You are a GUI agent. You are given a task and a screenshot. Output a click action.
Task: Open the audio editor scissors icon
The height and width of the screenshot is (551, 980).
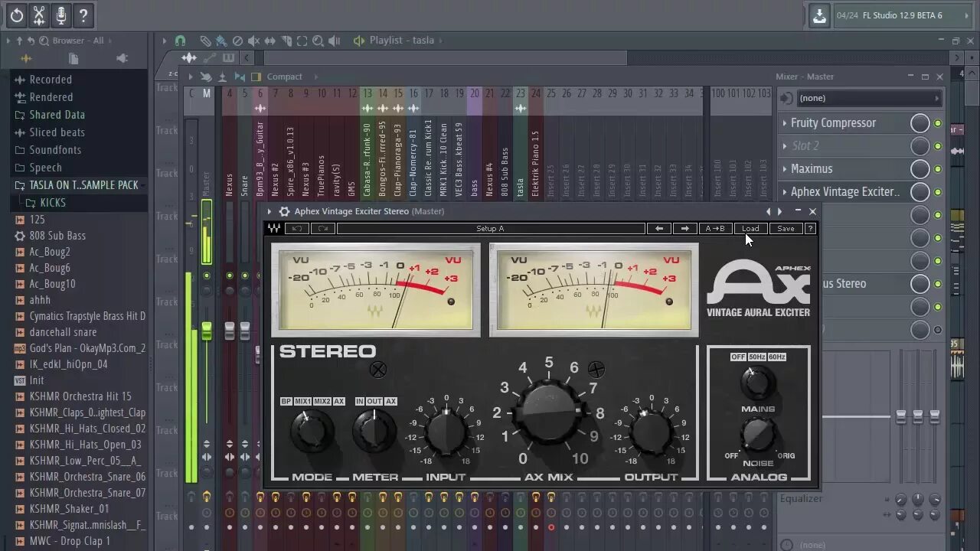39,15
